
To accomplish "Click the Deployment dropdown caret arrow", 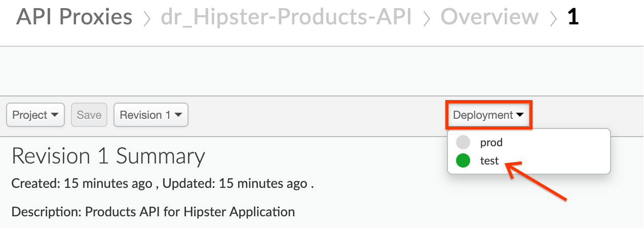I will tap(520, 115).
